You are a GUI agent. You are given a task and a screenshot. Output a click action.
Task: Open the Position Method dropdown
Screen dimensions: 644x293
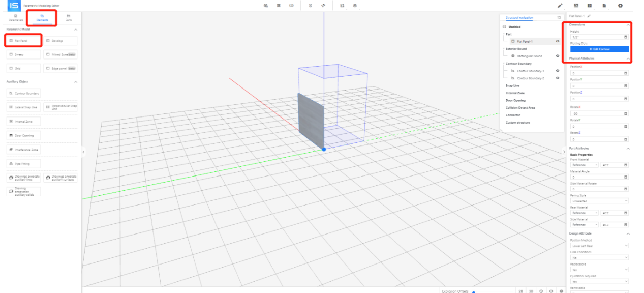click(599, 246)
